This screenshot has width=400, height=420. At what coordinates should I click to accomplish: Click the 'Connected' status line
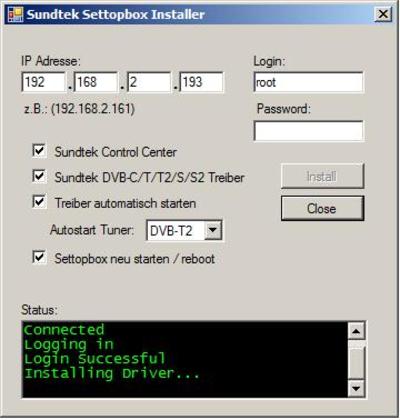(x=64, y=330)
